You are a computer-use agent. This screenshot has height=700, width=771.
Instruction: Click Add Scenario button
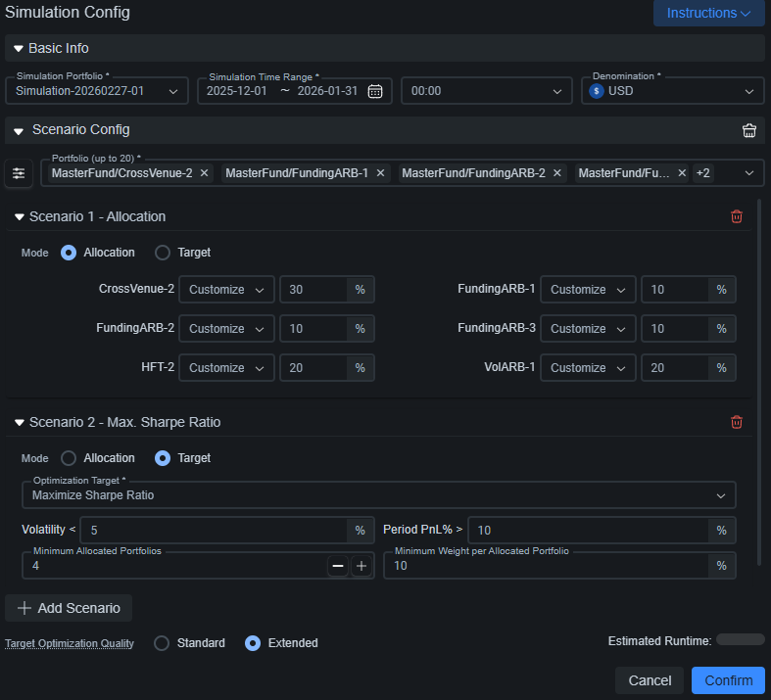(69, 608)
